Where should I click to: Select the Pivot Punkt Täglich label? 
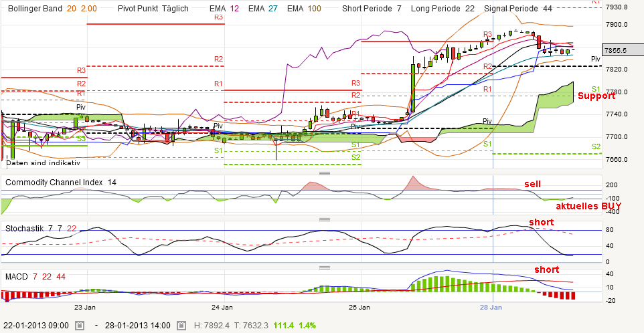pos(153,9)
